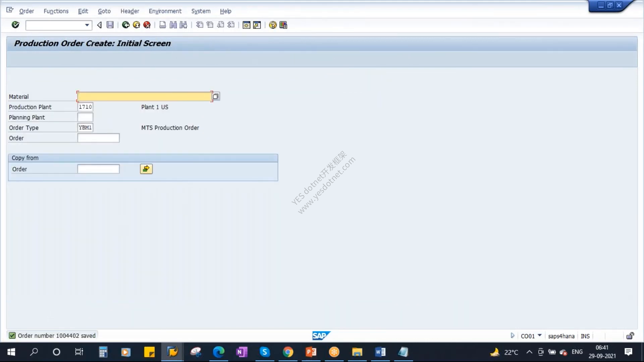
Task: Open Google Chrome from the taskbar
Action: [288, 352]
